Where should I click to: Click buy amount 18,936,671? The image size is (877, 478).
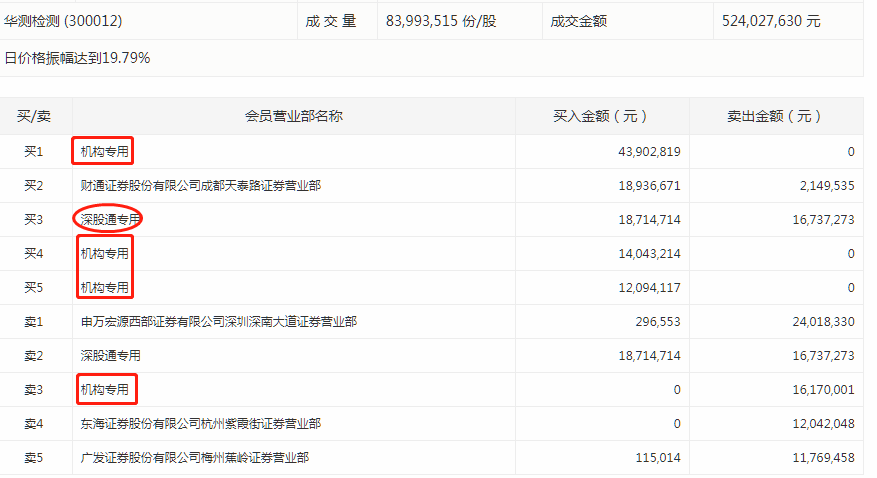tap(649, 186)
